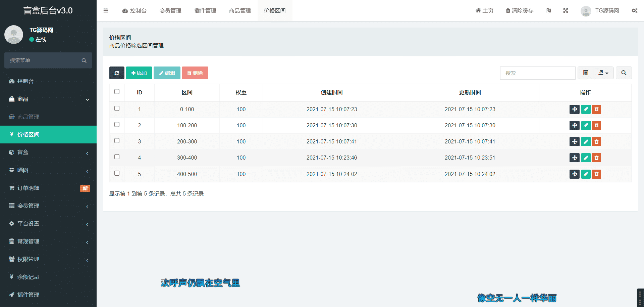The image size is (644, 307).
Task: Switch to the 会员管理 top tab
Action: pos(170,11)
